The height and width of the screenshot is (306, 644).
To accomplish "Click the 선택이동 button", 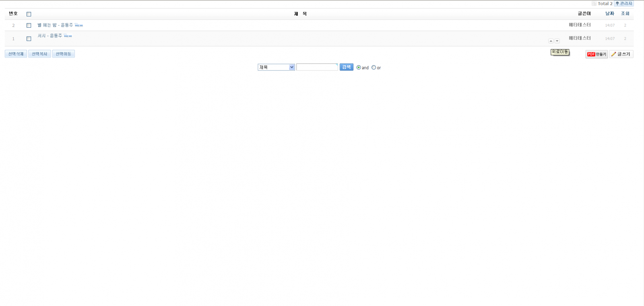I will [63, 54].
